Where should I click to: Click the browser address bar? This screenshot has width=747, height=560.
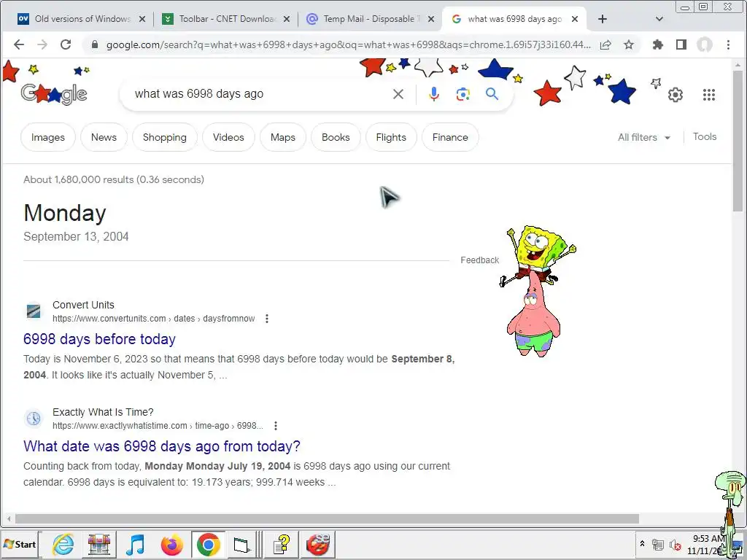(348, 44)
